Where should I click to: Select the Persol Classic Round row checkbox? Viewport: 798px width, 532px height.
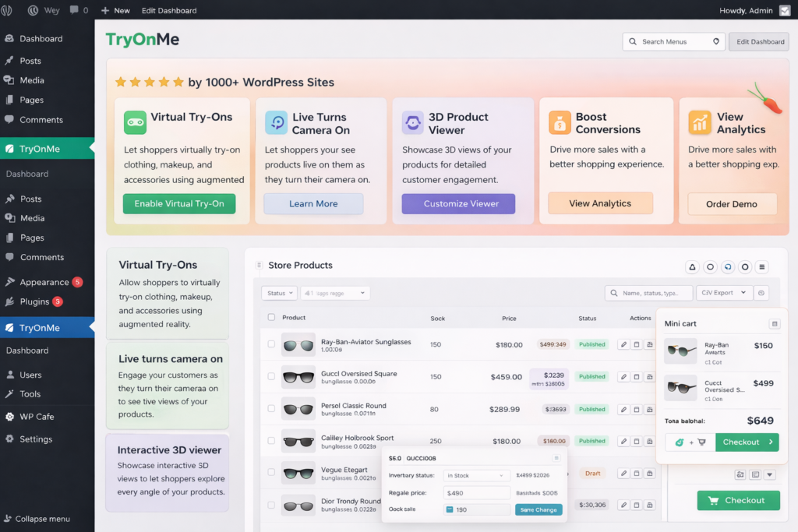[x=271, y=409]
